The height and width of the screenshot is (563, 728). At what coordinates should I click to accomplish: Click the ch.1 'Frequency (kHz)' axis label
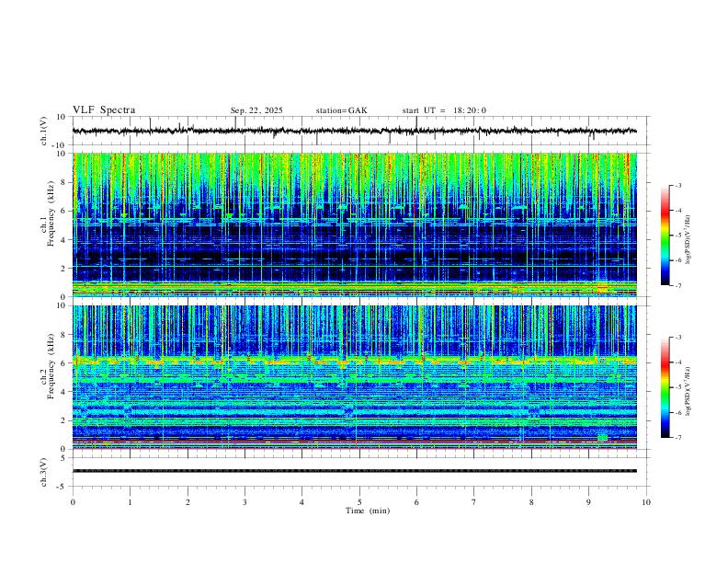[51, 214]
